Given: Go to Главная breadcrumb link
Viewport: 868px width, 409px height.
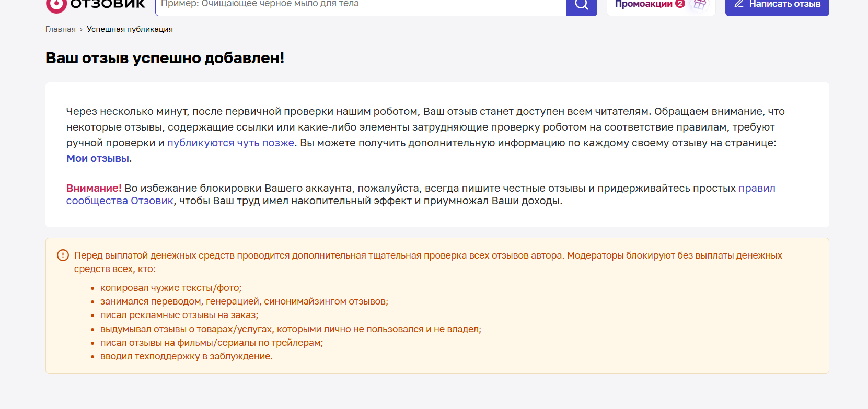Looking at the screenshot, I should click(x=61, y=29).
